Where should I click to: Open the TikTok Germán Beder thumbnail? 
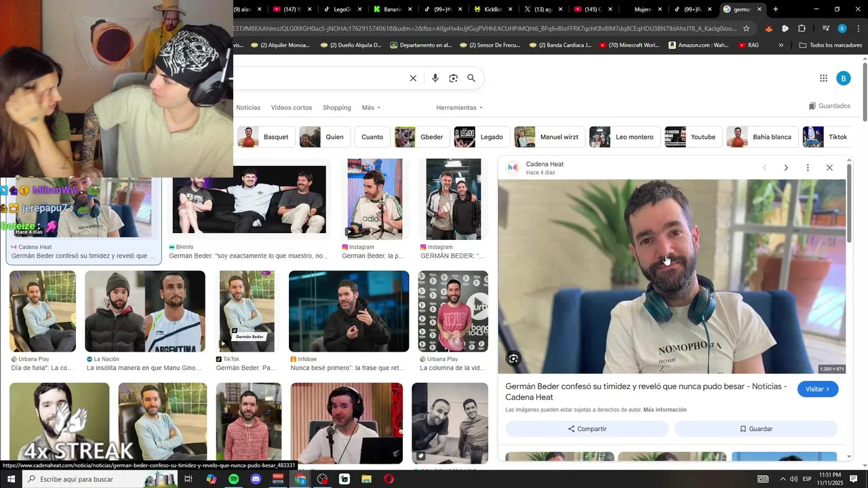tap(247, 311)
